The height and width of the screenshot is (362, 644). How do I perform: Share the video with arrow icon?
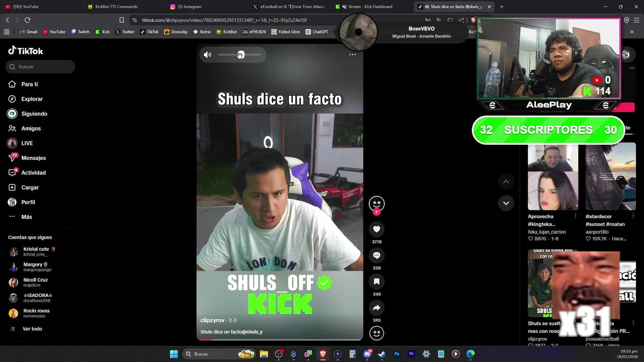click(x=376, y=308)
